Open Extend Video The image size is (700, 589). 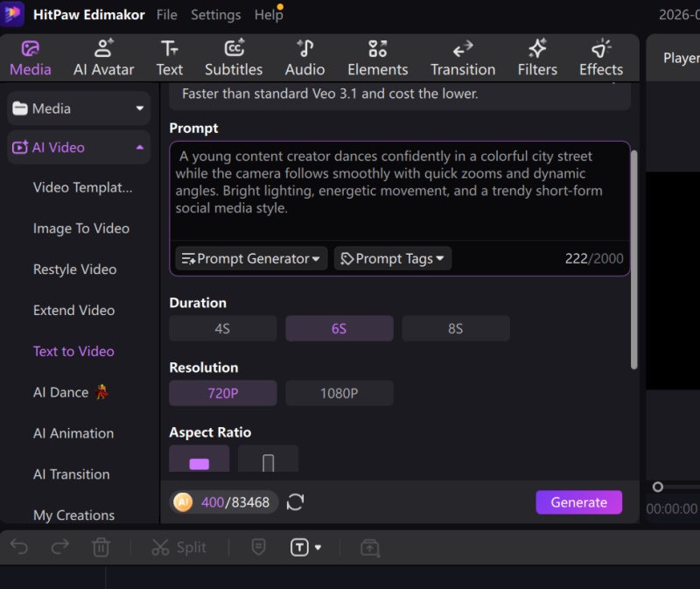tap(73, 311)
